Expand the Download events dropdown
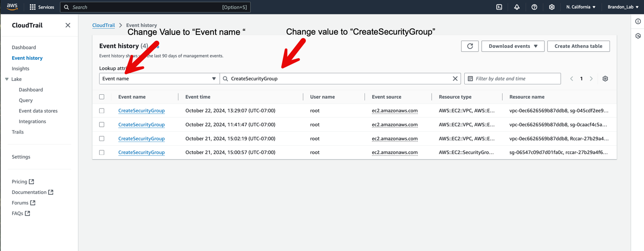The width and height of the screenshot is (644, 251). tap(513, 46)
